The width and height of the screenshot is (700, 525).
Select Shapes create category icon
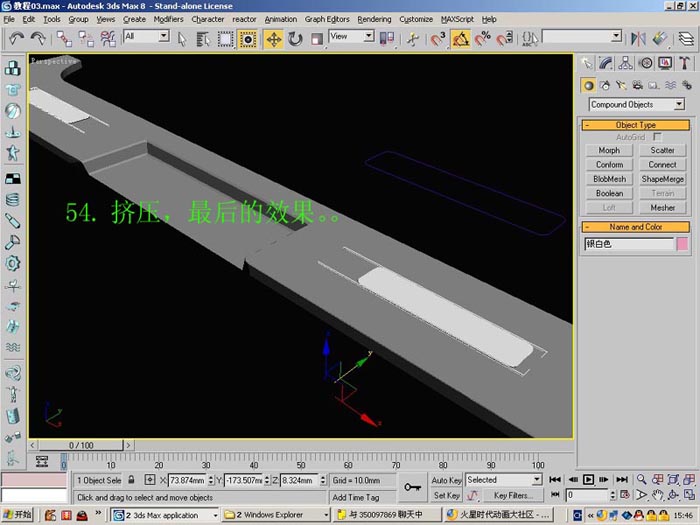[x=605, y=86]
